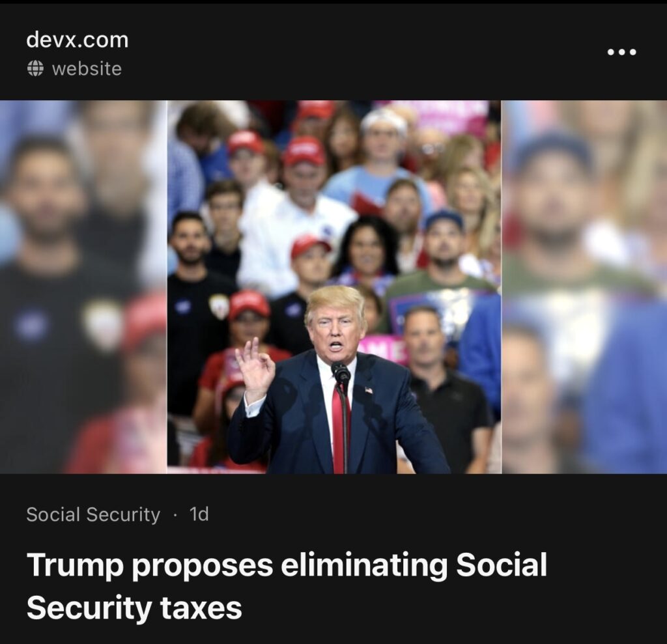Viewport: 667px width, 644px height.
Task: Open the article's center rally photo
Action: click(x=334, y=287)
